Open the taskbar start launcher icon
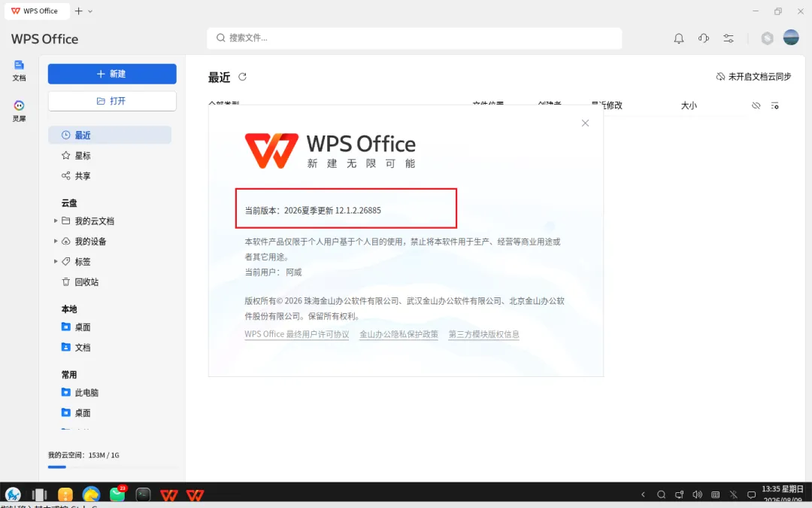 click(13, 494)
